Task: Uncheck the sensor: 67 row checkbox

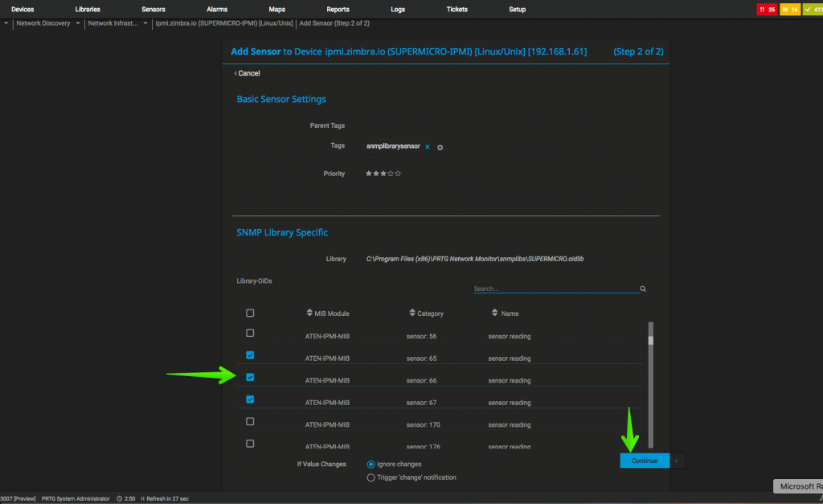Action: click(250, 399)
